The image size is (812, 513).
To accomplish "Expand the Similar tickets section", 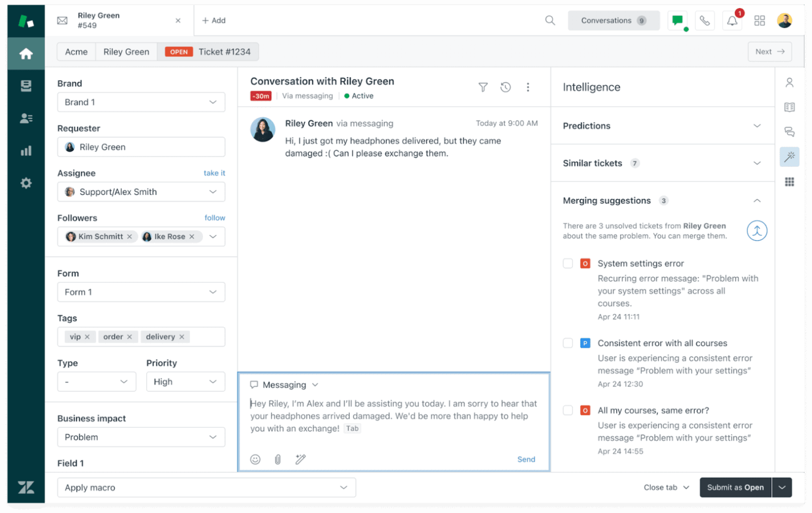I will click(x=757, y=163).
